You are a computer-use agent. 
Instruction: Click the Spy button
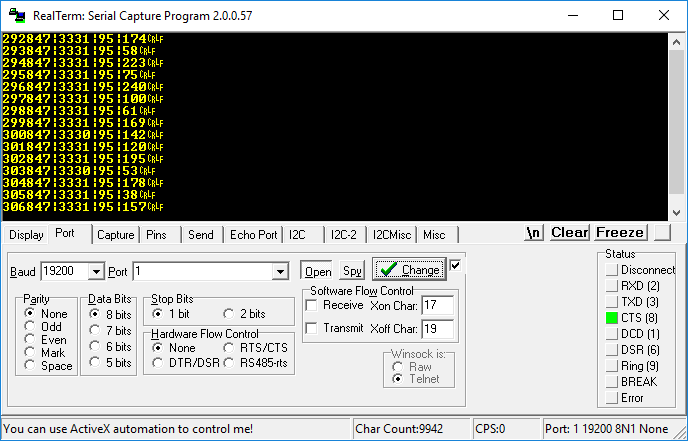352,271
